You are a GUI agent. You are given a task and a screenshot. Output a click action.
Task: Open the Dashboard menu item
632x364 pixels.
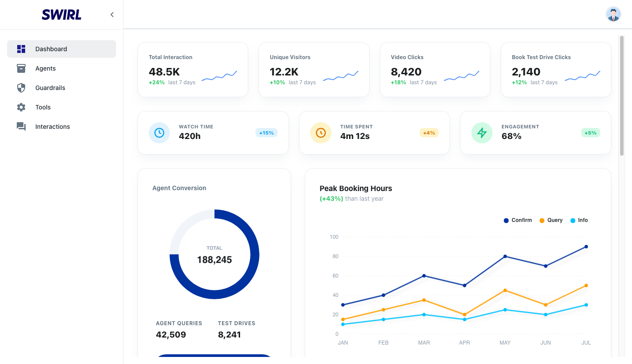(61, 49)
